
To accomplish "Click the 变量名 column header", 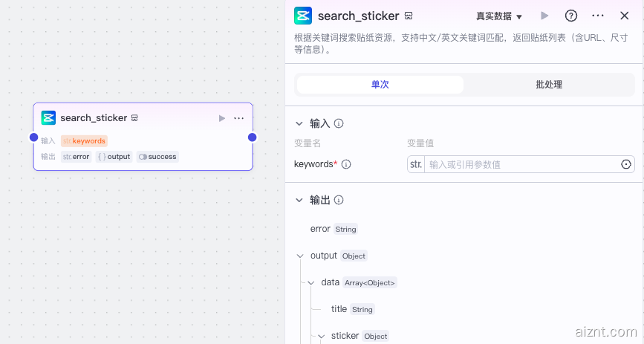I will tap(308, 143).
